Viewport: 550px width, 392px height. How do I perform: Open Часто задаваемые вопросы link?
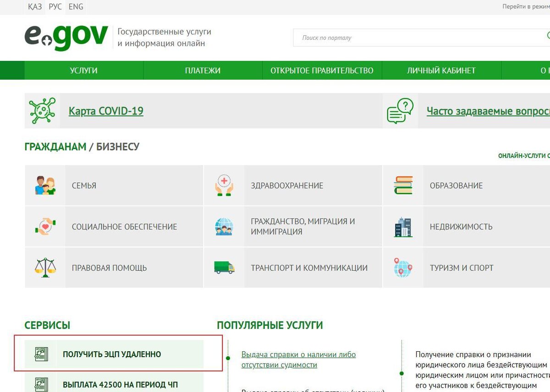tap(488, 111)
